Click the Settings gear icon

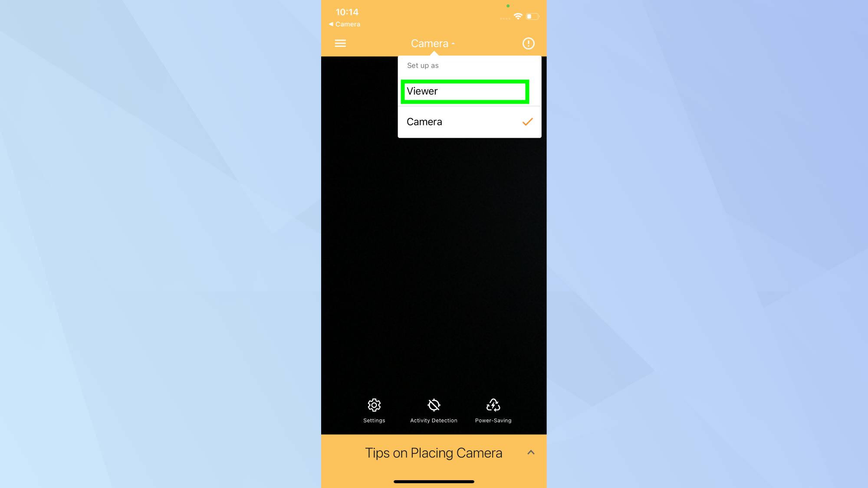coord(374,405)
